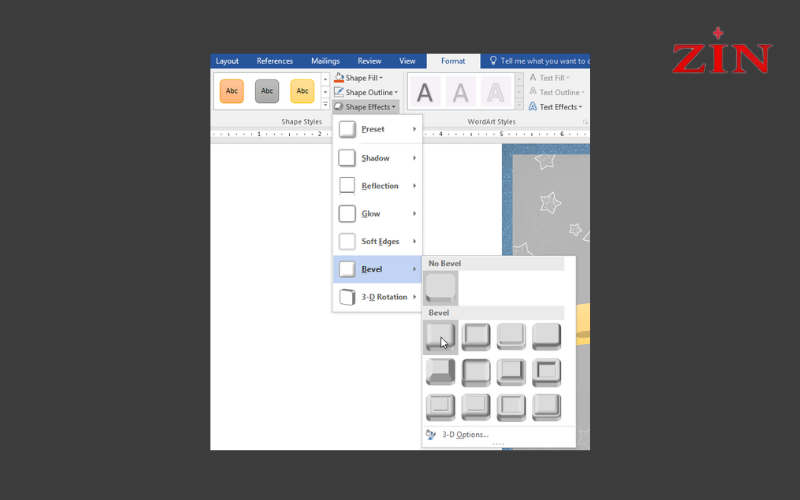Click the gallery resize grip dots

498,444
